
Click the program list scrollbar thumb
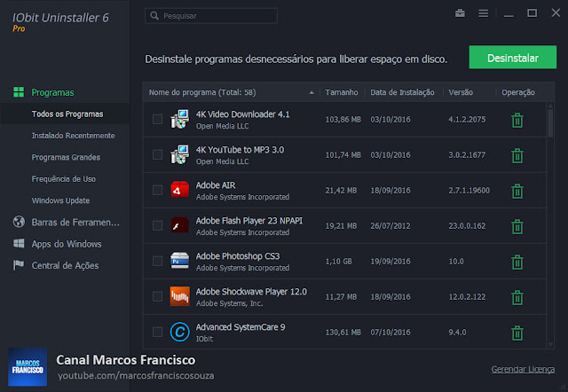click(550, 123)
